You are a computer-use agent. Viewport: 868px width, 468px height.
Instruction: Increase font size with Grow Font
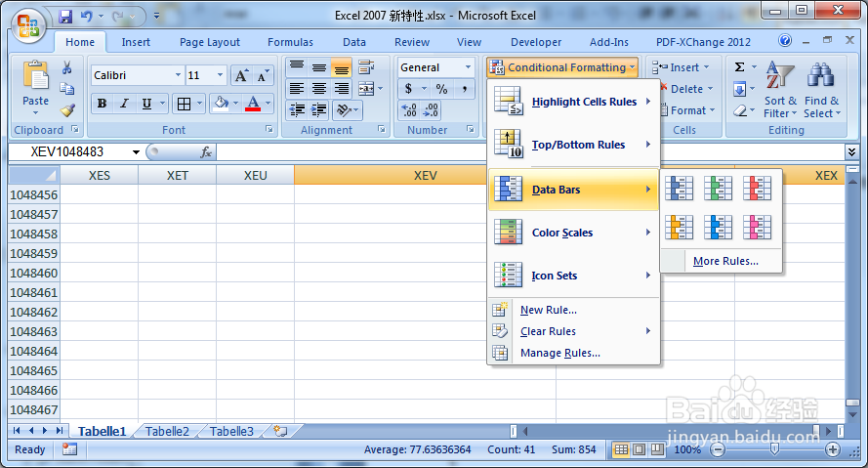[x=241, y=75]
